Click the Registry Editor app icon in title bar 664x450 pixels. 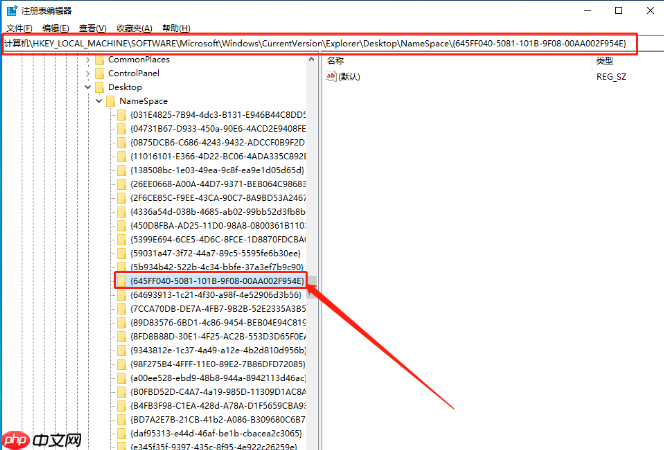(12, 11)
